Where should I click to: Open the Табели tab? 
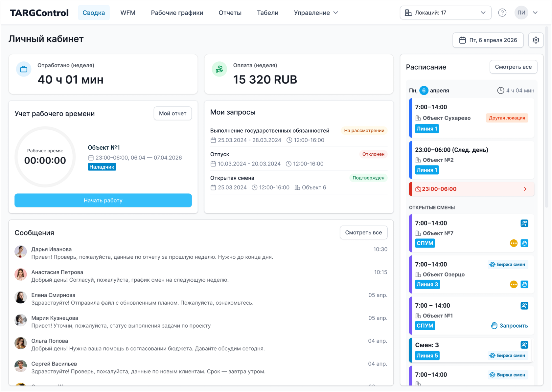pos(267,13)
